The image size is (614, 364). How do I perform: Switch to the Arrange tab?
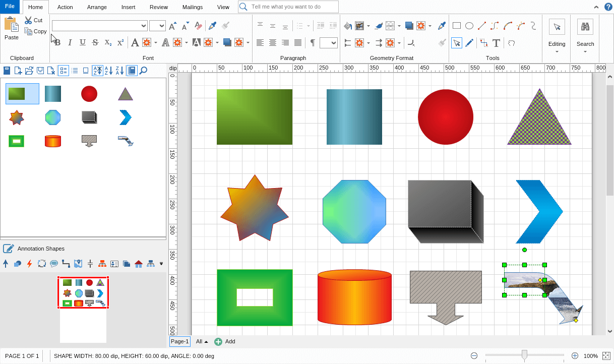tap(97, 7)
